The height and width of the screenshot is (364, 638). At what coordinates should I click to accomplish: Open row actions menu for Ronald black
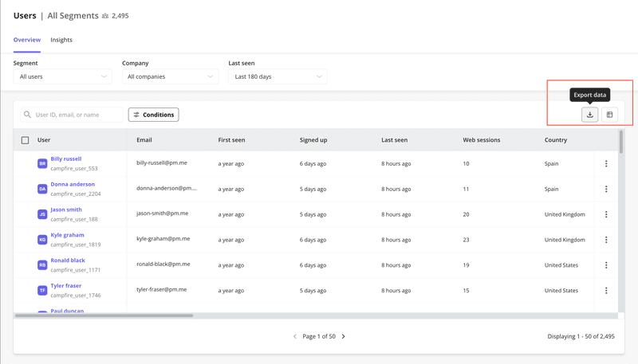pos(606,265)
